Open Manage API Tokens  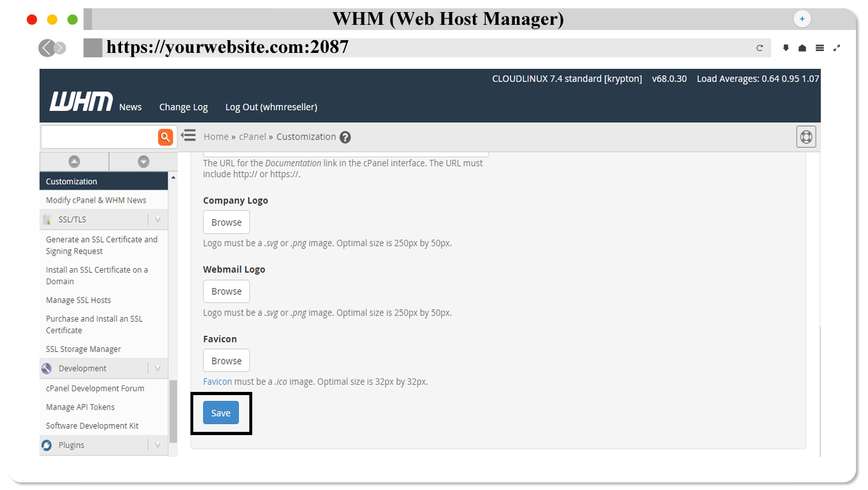pos(80,407)
